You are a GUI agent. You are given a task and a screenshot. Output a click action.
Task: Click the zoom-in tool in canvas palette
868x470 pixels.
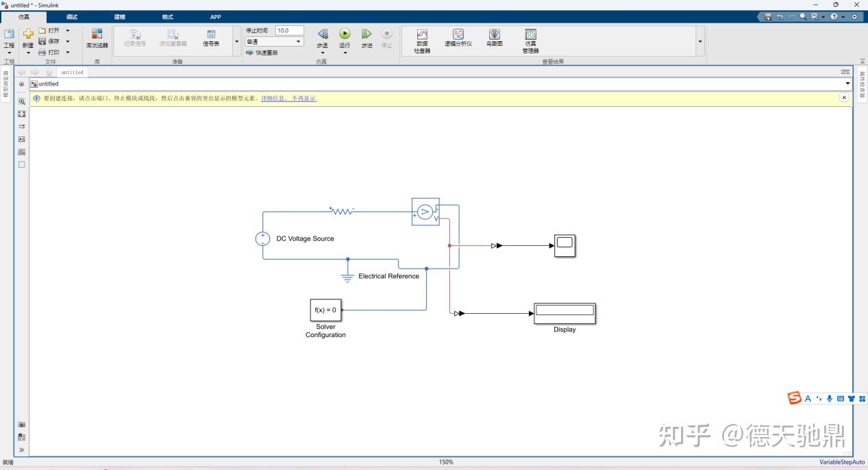[22, 101]
